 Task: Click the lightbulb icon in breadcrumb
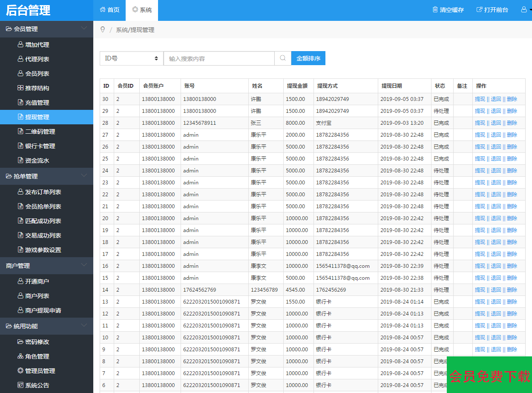click(x=103, y=29)
